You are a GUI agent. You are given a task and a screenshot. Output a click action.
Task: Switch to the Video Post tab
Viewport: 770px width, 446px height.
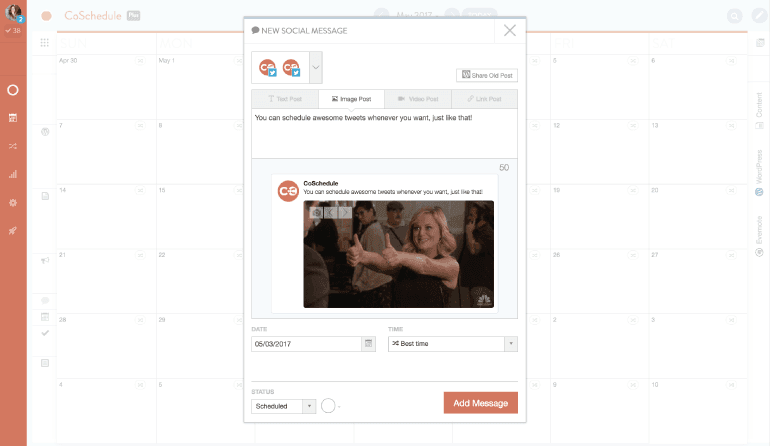point(418,99)
